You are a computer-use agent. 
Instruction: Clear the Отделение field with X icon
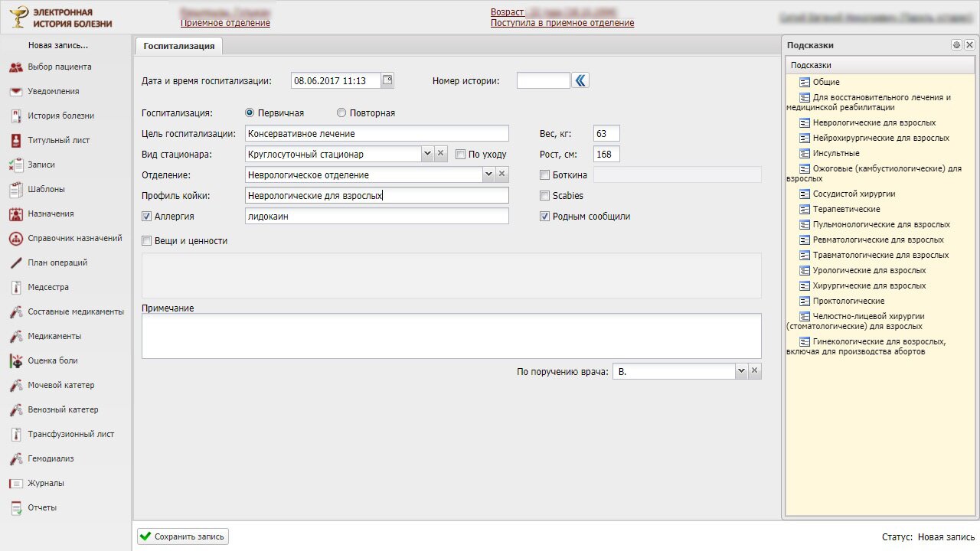pos(501,174)
